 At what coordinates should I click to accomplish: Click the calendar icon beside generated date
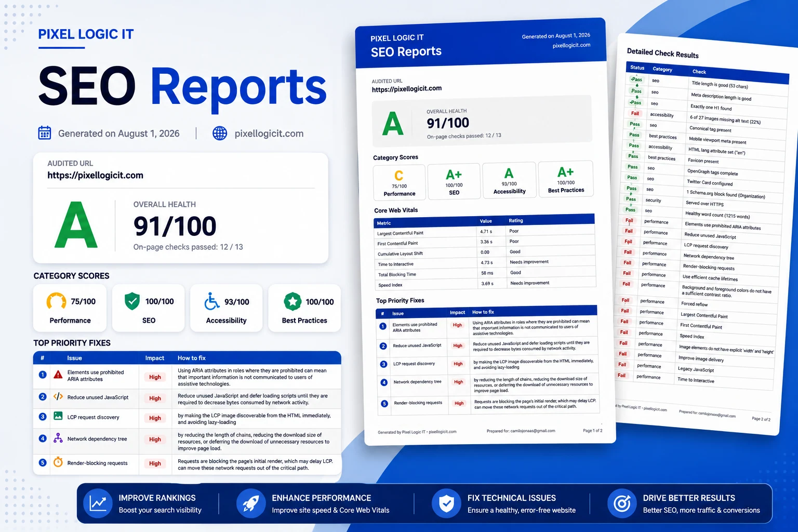(45, 133)
